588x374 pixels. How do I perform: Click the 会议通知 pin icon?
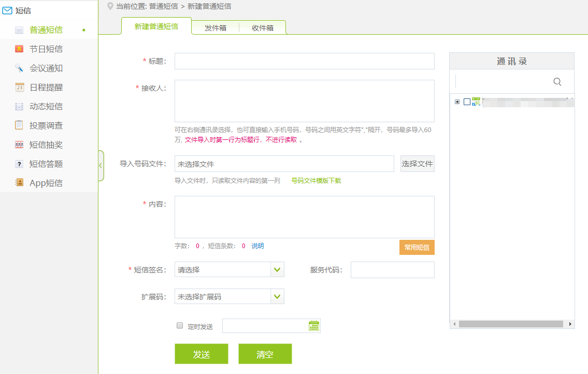tap(19, 68)
